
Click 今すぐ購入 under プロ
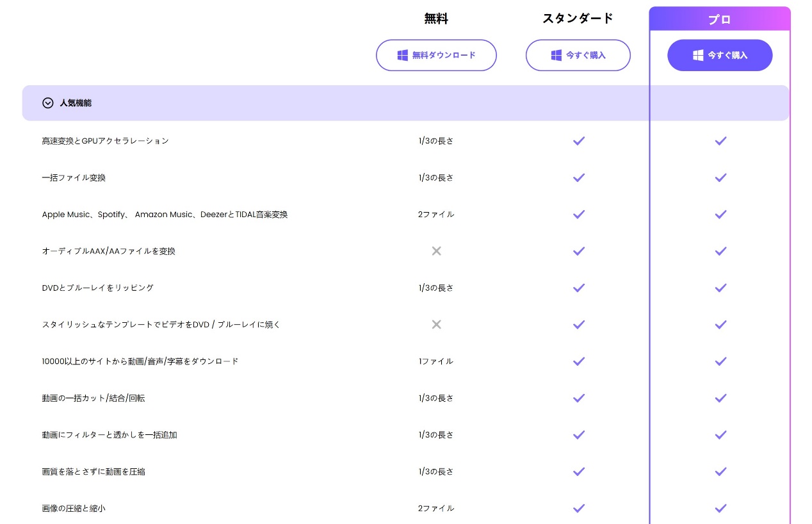[720, 55]
